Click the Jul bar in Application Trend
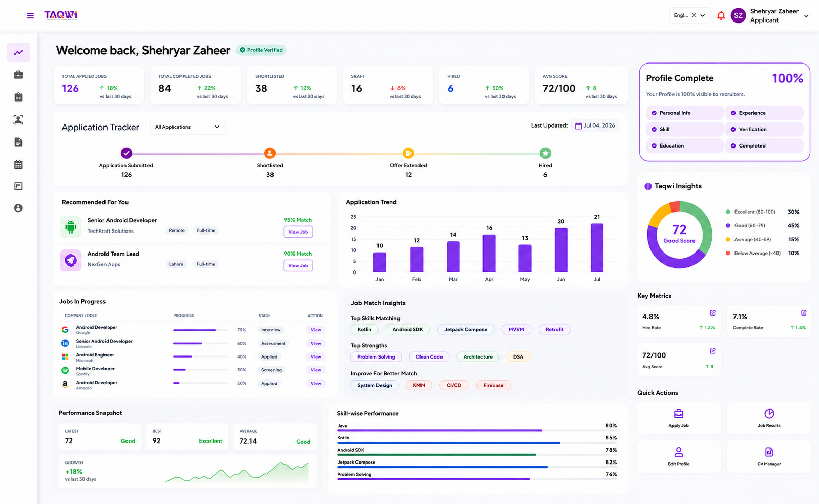The width and height of the screenshot is (819, 504). pyautogui.click(x=597, y=248)
